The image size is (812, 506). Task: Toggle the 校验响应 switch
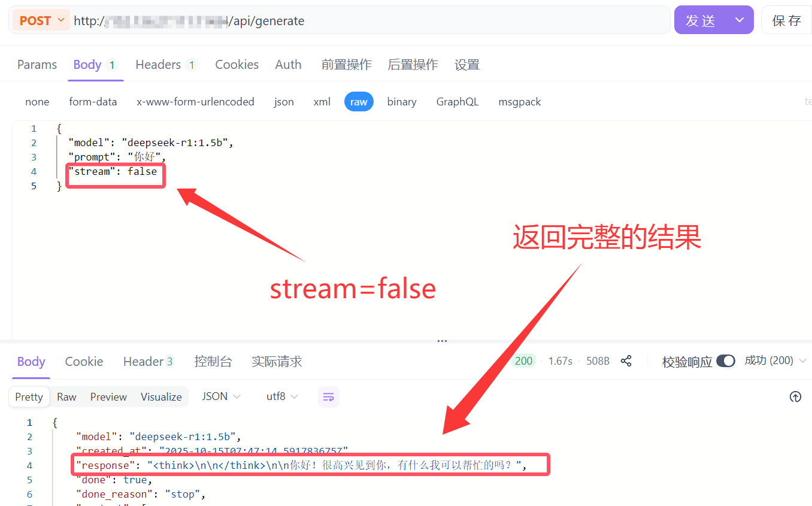pos(725,361)
